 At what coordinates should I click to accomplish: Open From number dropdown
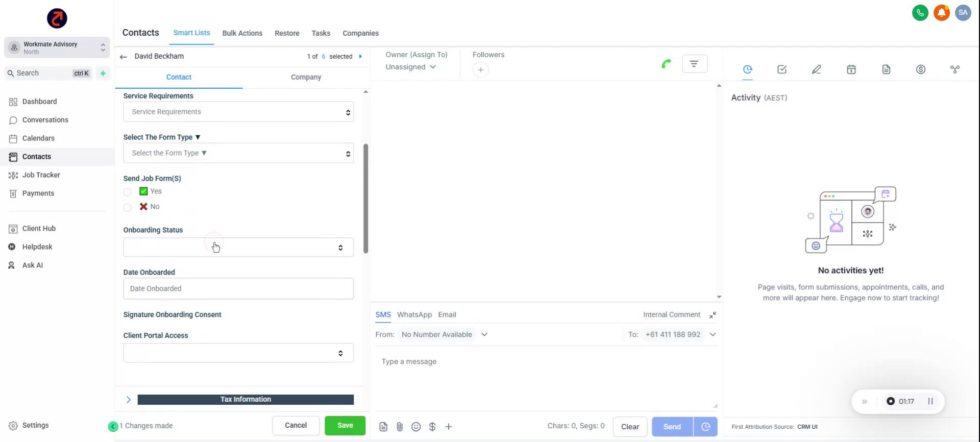(x=445, y=335)
